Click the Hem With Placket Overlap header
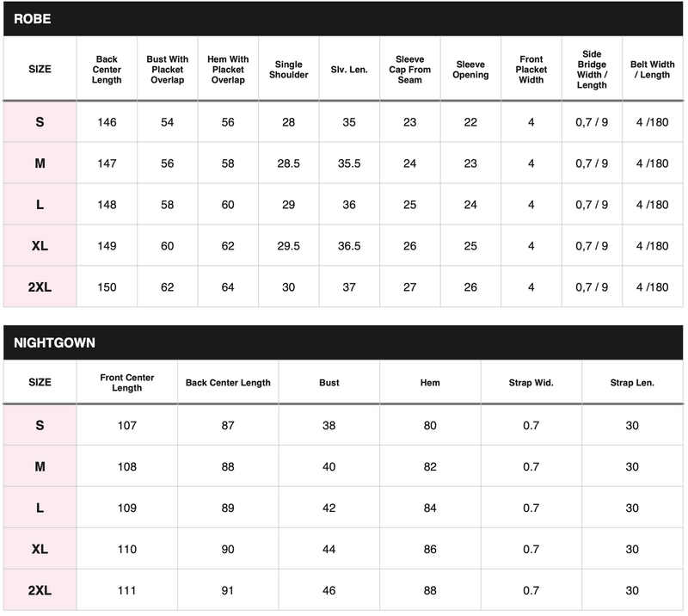 (x=228, y=70)
